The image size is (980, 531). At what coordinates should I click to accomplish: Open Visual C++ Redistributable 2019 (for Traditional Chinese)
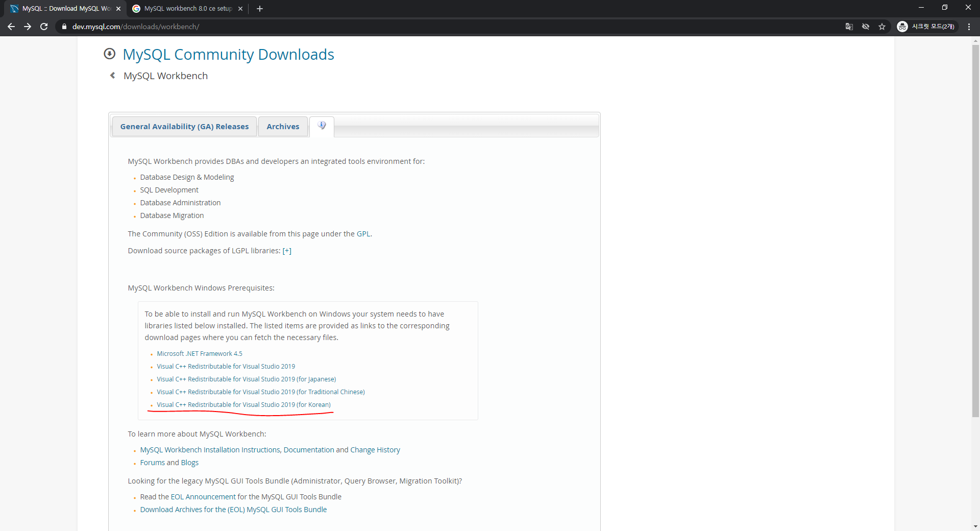(261, 392)
